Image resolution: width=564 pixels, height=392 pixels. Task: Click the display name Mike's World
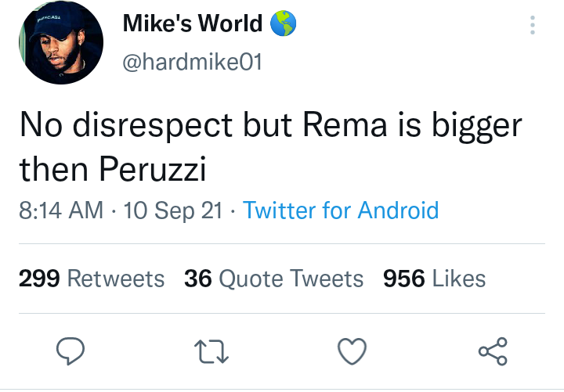(193, 23)
